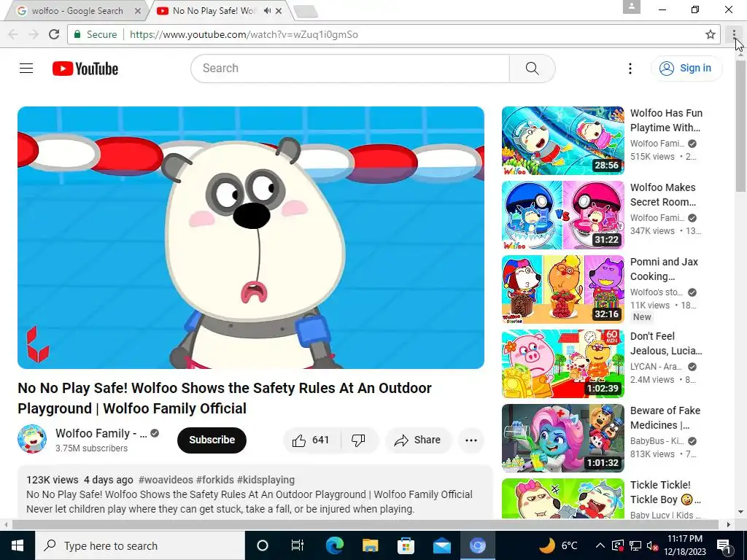Click the Sign in button
This screenshot has width=747, height=560.
point(686,68)
